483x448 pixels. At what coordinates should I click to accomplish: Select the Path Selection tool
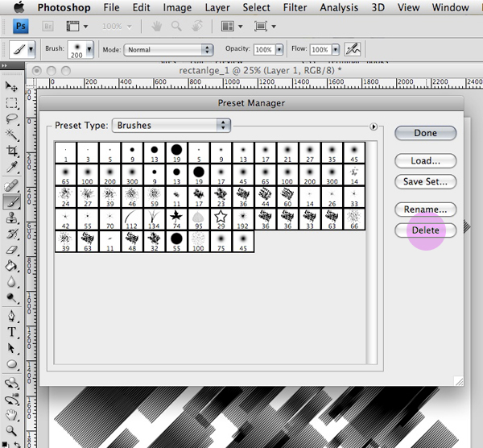click(12, 348)
